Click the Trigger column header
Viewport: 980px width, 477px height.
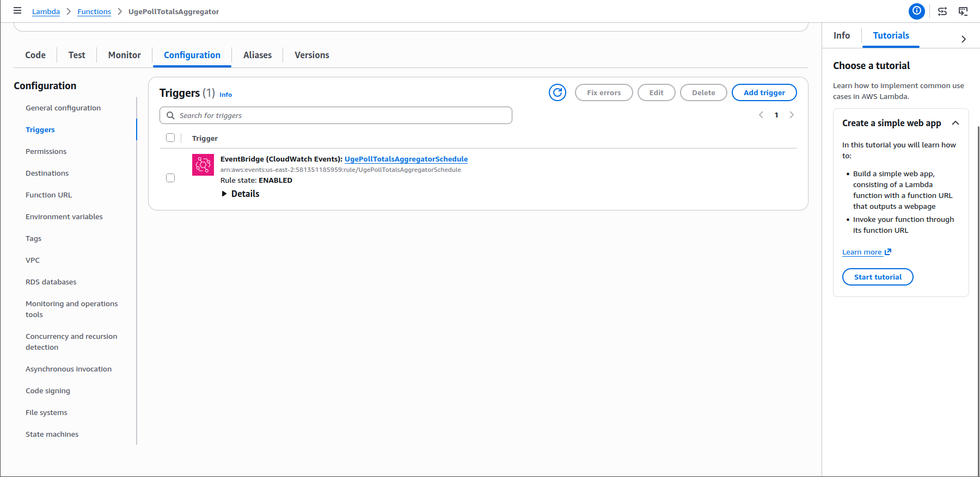(205, 138)
